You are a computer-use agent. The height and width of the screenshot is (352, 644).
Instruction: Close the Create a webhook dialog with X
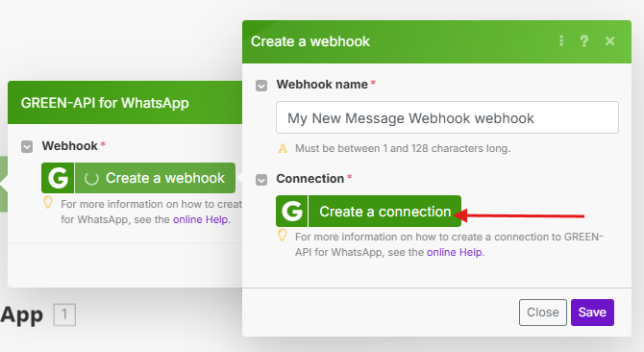pyautogui.click(x=610, y=40)
